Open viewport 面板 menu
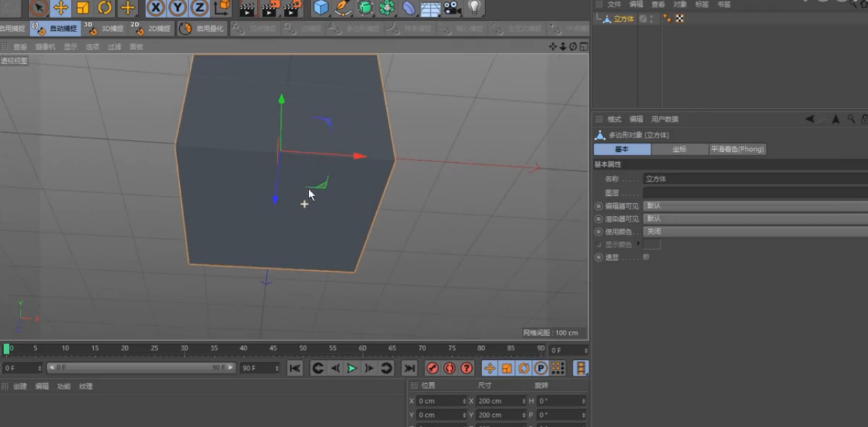 (x=136, y=47)
